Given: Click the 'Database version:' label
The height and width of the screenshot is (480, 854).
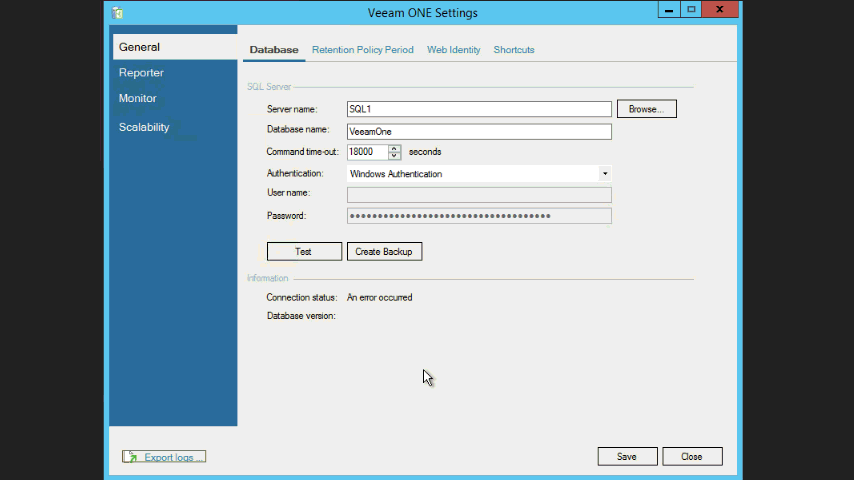Looking at the screenshot, I should click(301, 316).
